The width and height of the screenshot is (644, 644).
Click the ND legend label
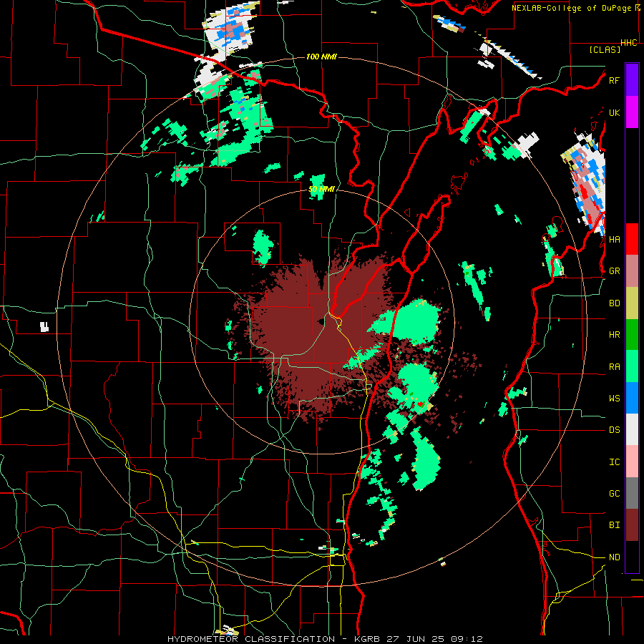pyautogui.click(x=614, y=557)
